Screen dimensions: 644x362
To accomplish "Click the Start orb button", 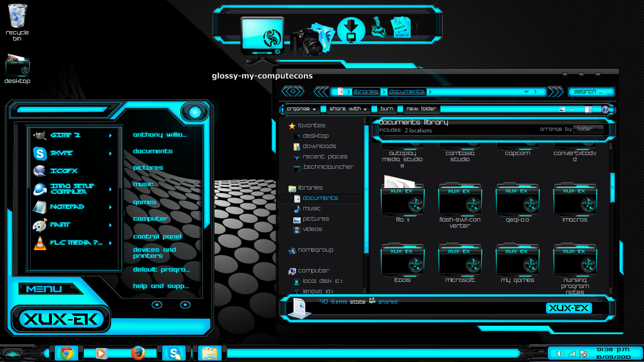I will [12, 354].
